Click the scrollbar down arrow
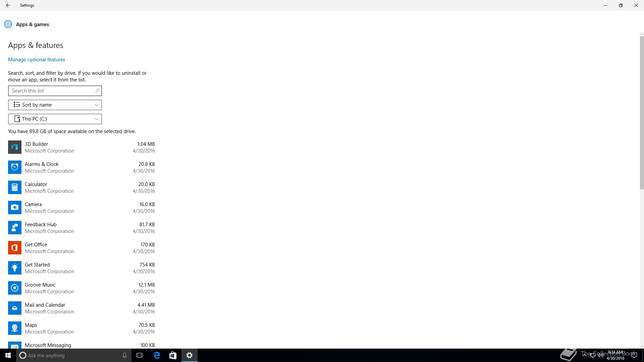This screenshot has height=362, width=644. 642,346
